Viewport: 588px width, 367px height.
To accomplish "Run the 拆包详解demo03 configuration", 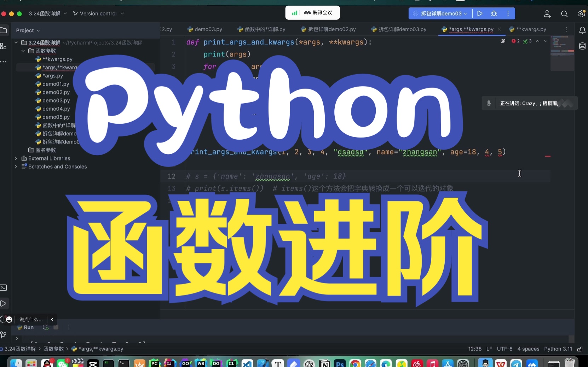I will (x=480, y=13).
